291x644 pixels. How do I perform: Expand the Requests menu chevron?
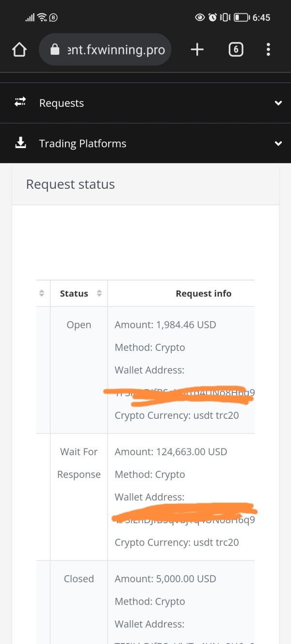click(x=278, y=103)
